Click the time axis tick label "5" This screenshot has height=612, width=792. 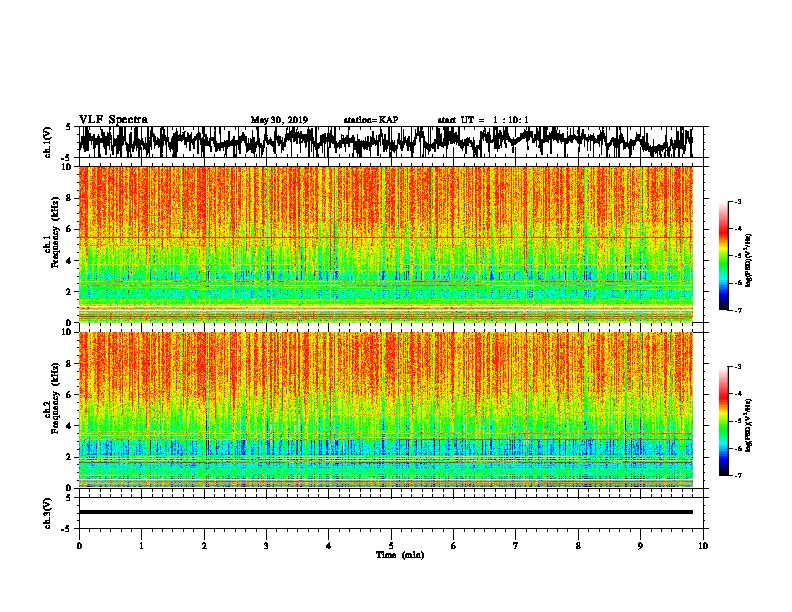[391, 545]
